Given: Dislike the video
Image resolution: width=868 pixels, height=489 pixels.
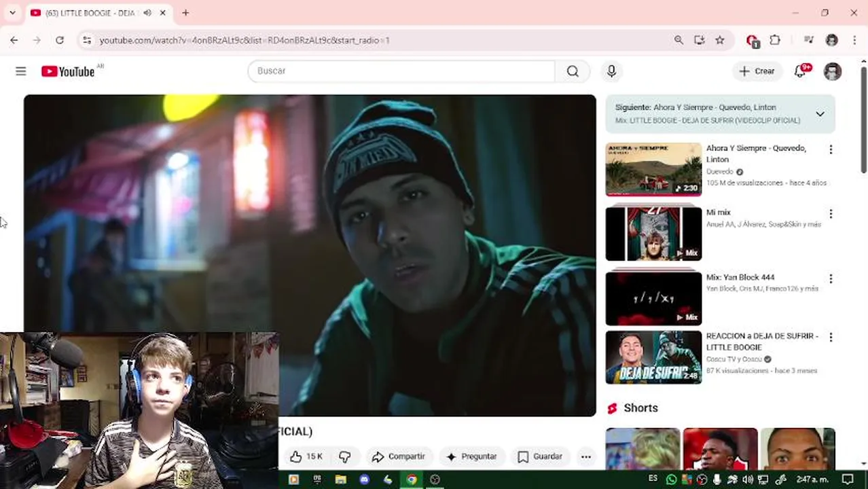Looking at the screenshot, I should [344, 456].
